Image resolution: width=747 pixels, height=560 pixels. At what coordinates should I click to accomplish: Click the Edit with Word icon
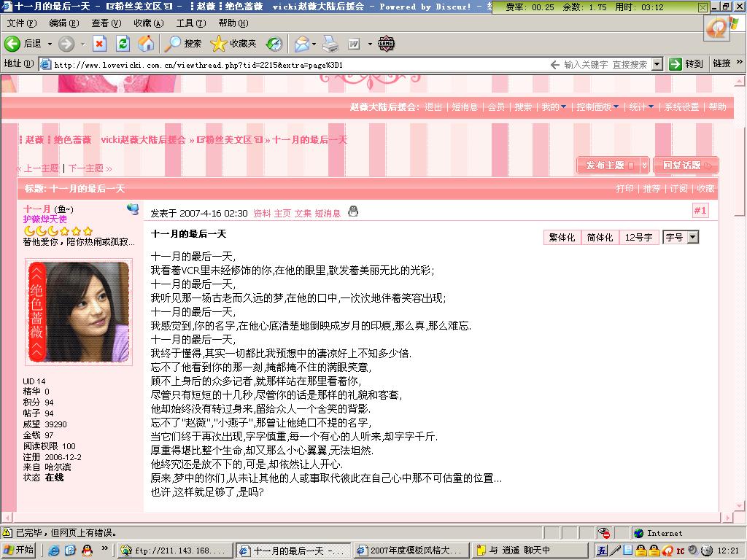(x=354, y=44)
